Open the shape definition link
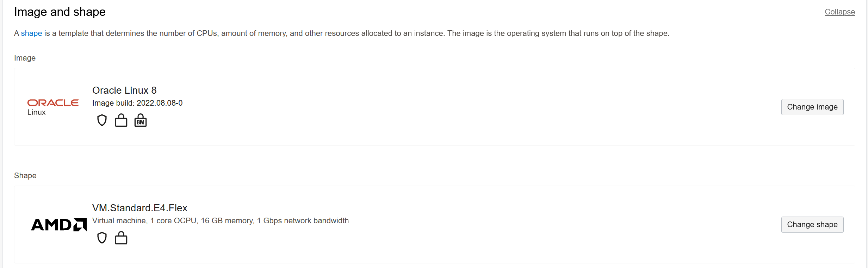Image resolution: width=868 pixels, height=268 pixels. (x=31, y=33)
